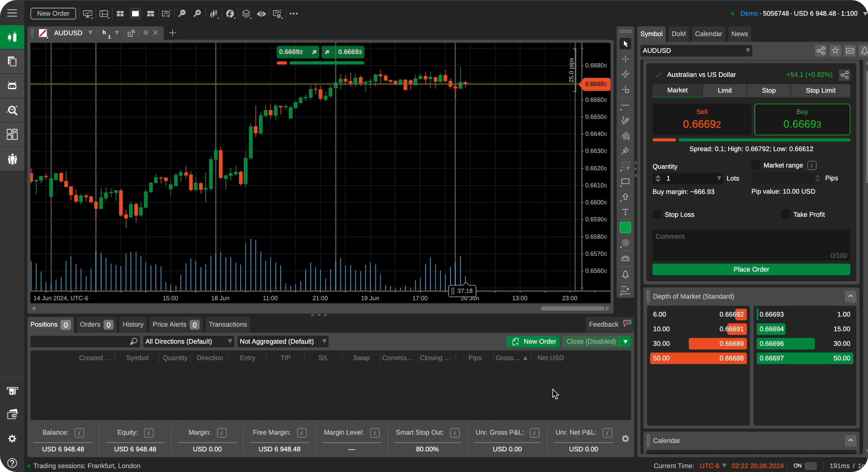
Task: Select the horizontal line drawing tool
Action: (x=625, y=105)
